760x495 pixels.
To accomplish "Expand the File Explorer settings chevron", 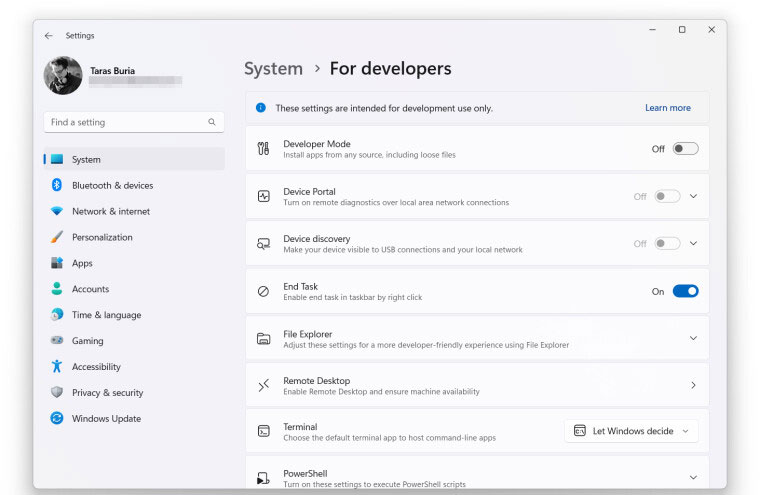I will pyautogui.click(x=693, y=338).
